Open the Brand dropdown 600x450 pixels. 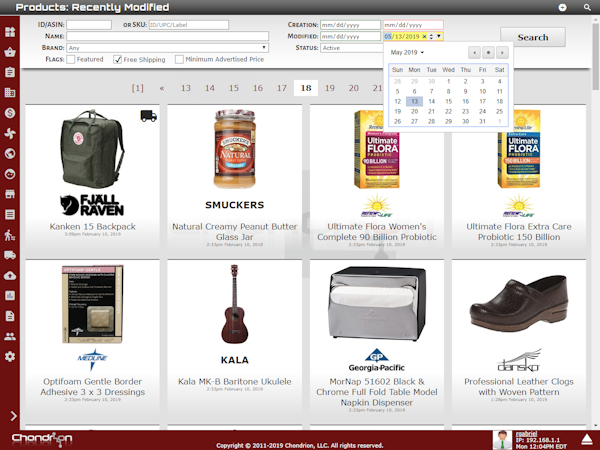[x=167, y=47]
